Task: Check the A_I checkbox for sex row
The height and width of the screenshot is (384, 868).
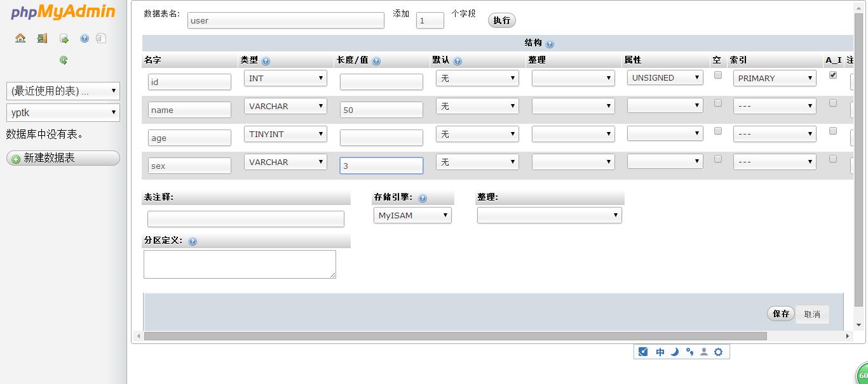Action: [833, 159]
